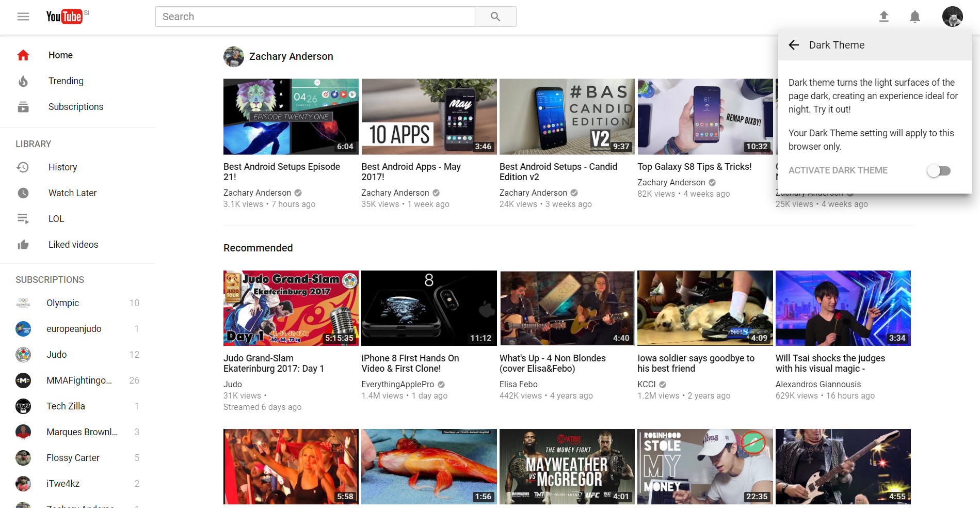Screen dimensions: 980x508
Task: Select the Liked videos thumbs-up icon
Action: 23,244
